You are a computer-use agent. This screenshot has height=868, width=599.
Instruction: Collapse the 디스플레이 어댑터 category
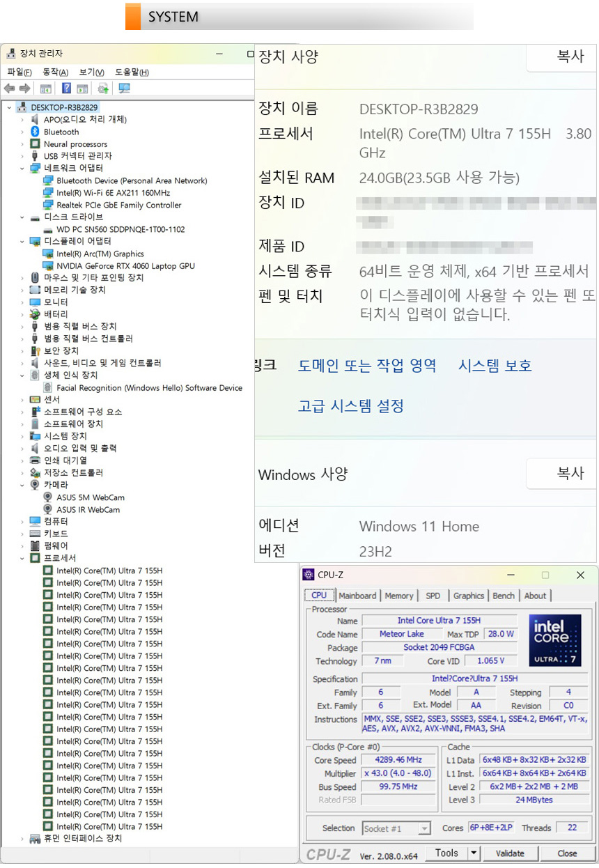coord(22,242)
